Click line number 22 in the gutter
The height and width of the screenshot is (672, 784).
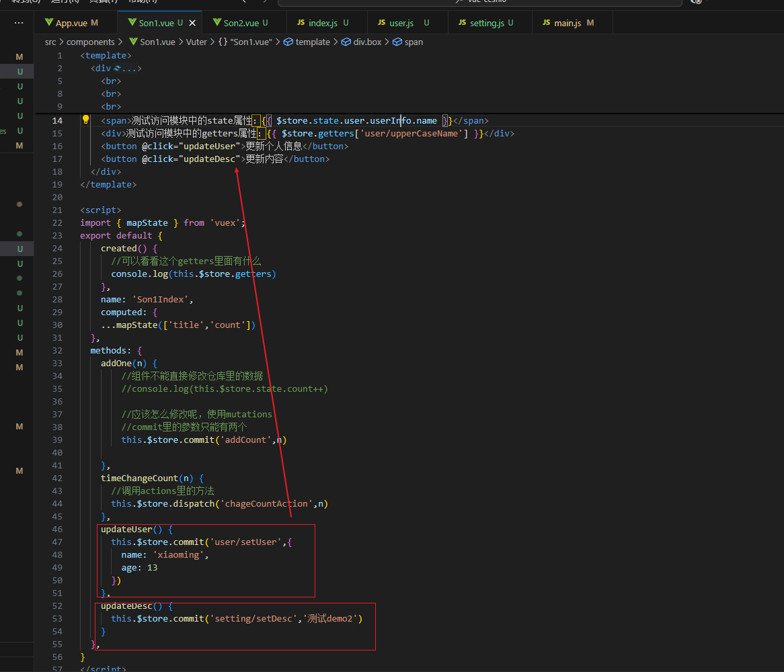click(x=58, y=223)
